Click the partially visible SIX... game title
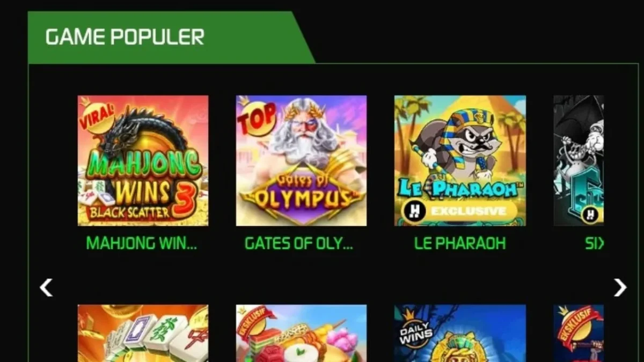Screen dimensions: 644x362 [x=594, y=243]
